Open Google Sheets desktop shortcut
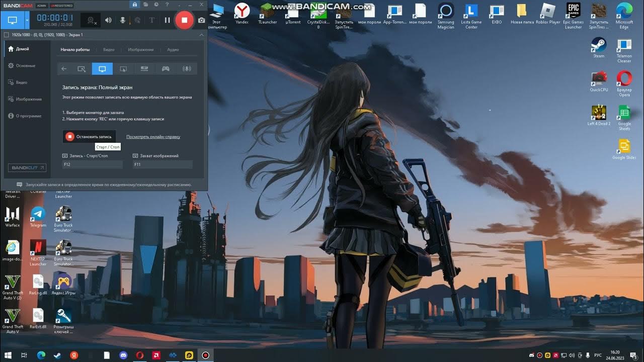Screen dimensions: 644x362 click(624, 118)
